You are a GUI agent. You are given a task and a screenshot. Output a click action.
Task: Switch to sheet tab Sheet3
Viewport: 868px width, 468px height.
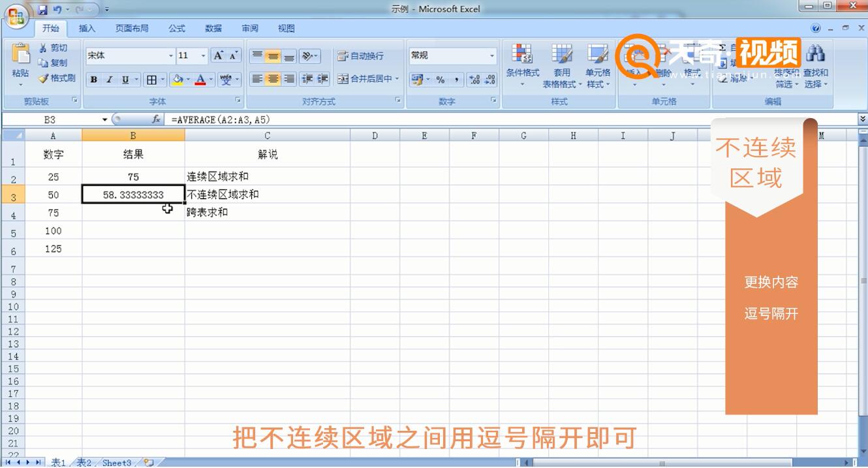point(117,463)
